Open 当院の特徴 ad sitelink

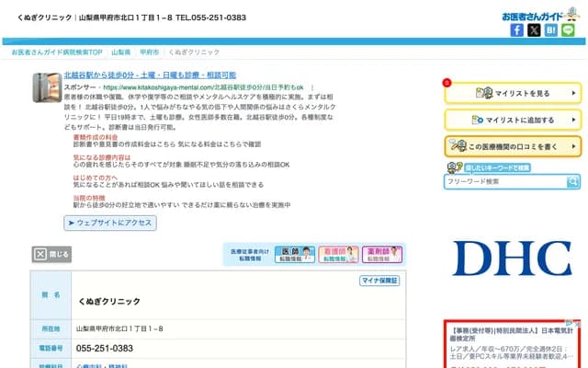[x=89, y=198]
